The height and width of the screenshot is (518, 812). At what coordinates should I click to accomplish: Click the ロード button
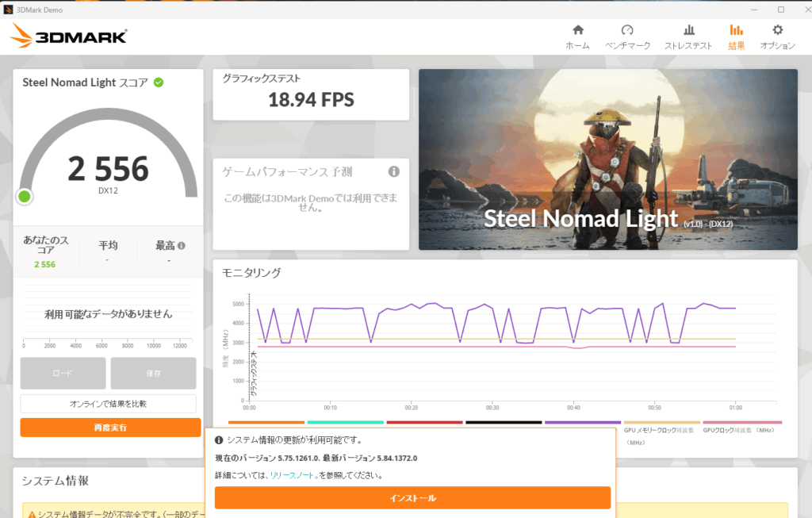(63, 373)
